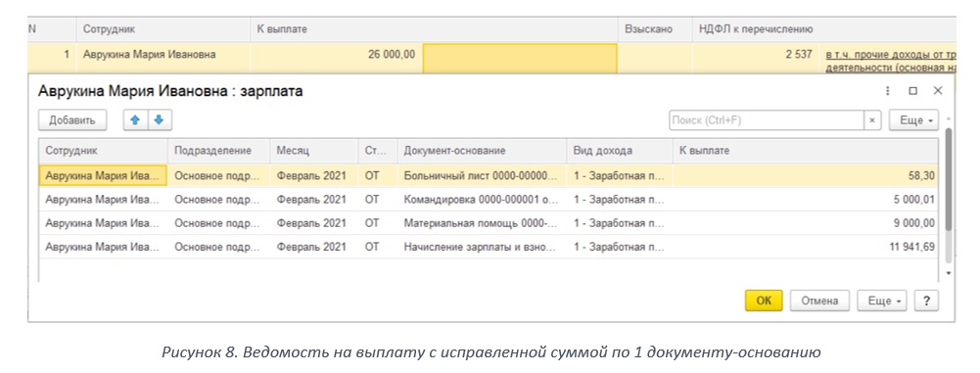This screenshot has width=980, height=373.
Task: Click the Вид дохода column header
Action: click(620, 151)
